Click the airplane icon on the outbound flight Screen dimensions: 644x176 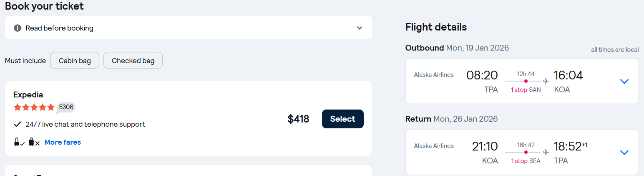[x=546, y=81]
